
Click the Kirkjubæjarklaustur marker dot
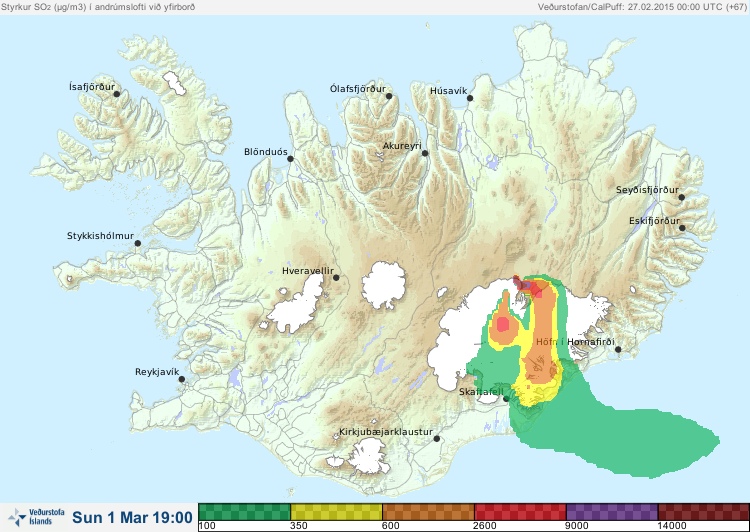(x=436, y=439)
